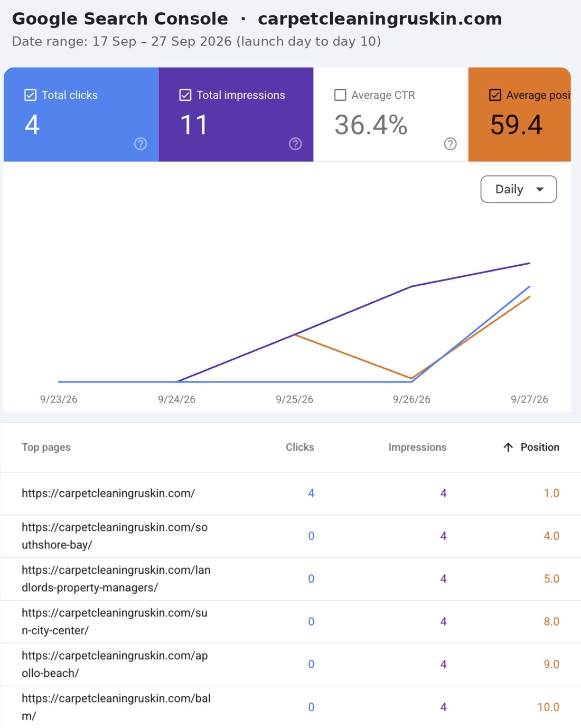The image size is (581, 728).
Task: Click the 9/27/26 date label on chart
Action: 529,399
